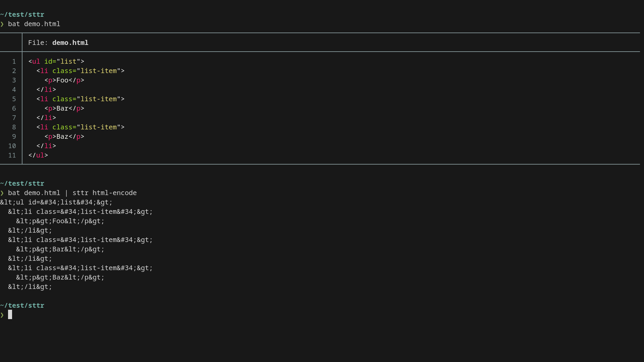Click the bottom '~/test/sttr' path
The width and height of the screenshot is (644, 362).
click(22, 306)
